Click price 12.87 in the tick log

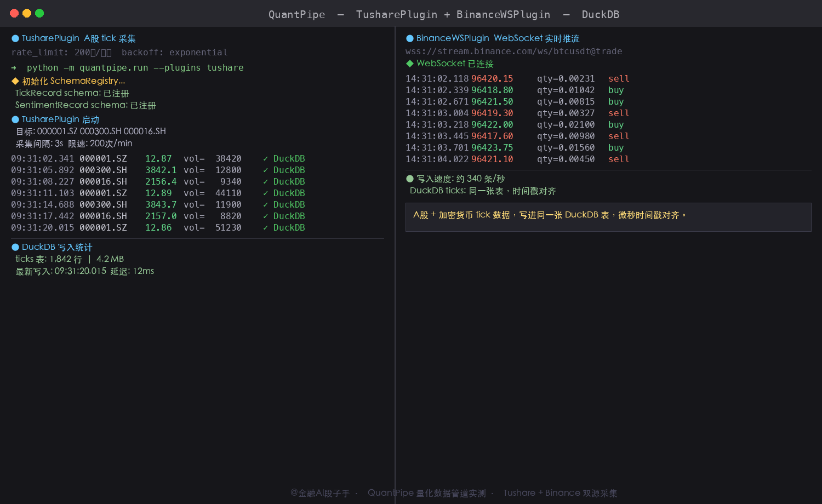[158, 159]
